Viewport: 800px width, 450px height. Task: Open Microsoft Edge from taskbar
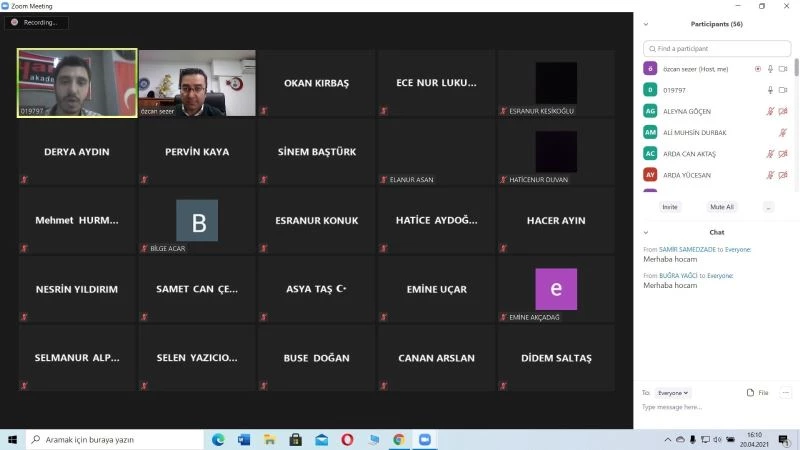coord(218,440)
